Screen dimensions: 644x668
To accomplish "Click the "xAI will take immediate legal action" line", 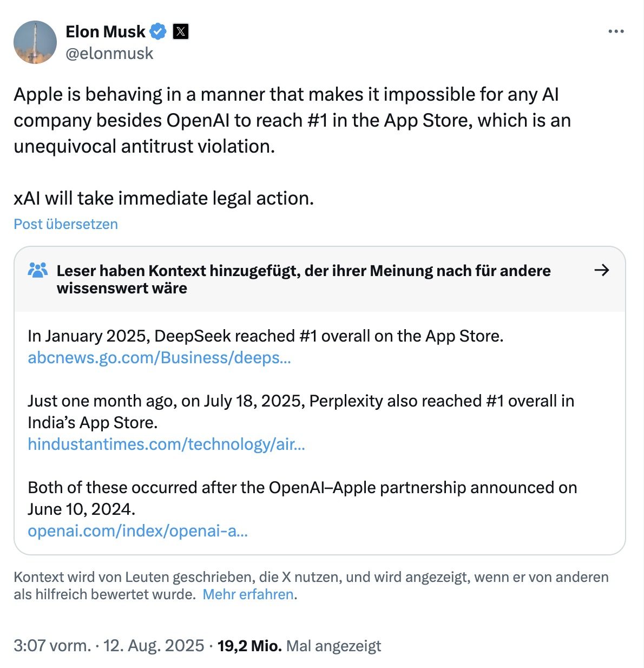I will coord(163,198).
